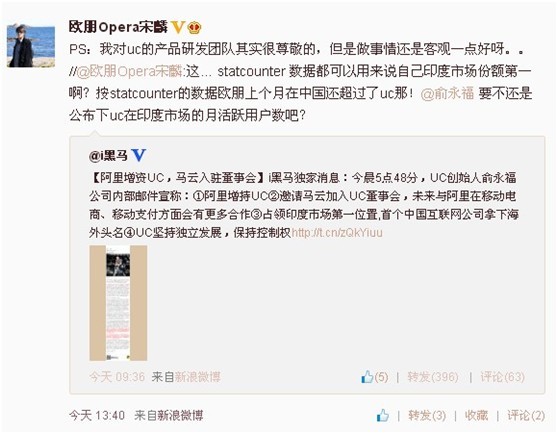Open the @俞永福 mention link
558x434 pixels.
[447, 93]
